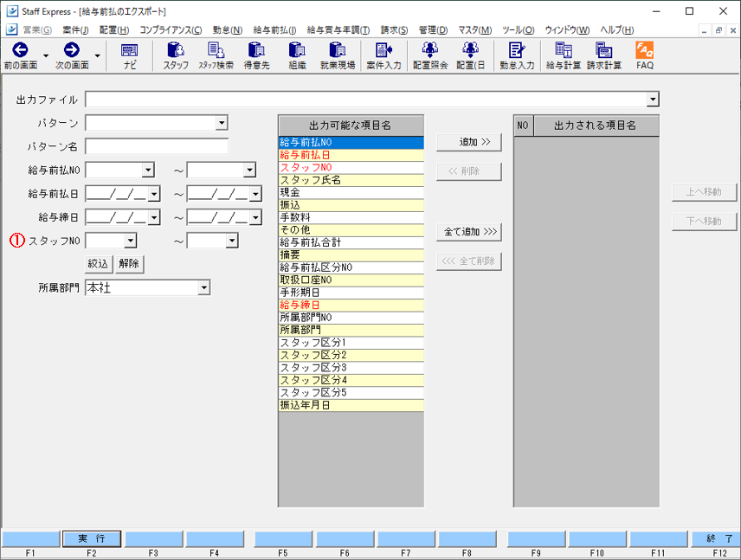The image size is (741, 560).
Task: Open the 出力ファイル dropdown
Action: coord(653,100)
